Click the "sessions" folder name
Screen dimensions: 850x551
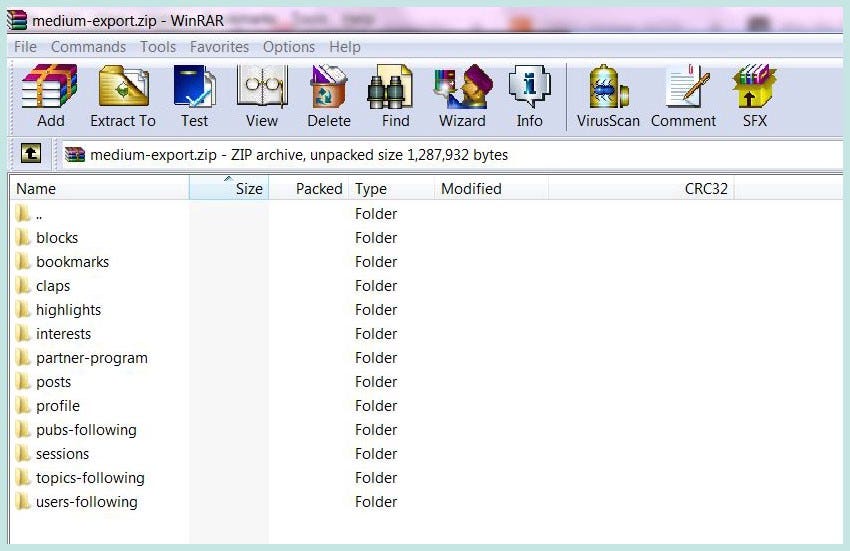click(62, 453)
